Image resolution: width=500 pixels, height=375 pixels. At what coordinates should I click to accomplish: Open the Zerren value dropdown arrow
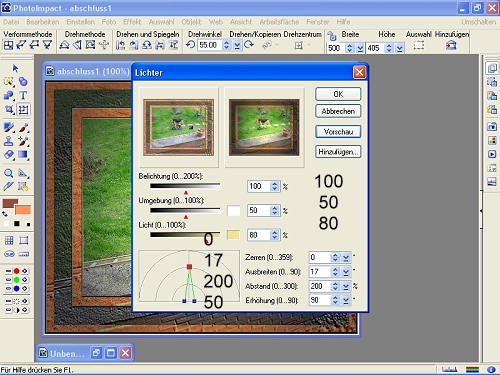pyautogui.click(x=346, y=257)
